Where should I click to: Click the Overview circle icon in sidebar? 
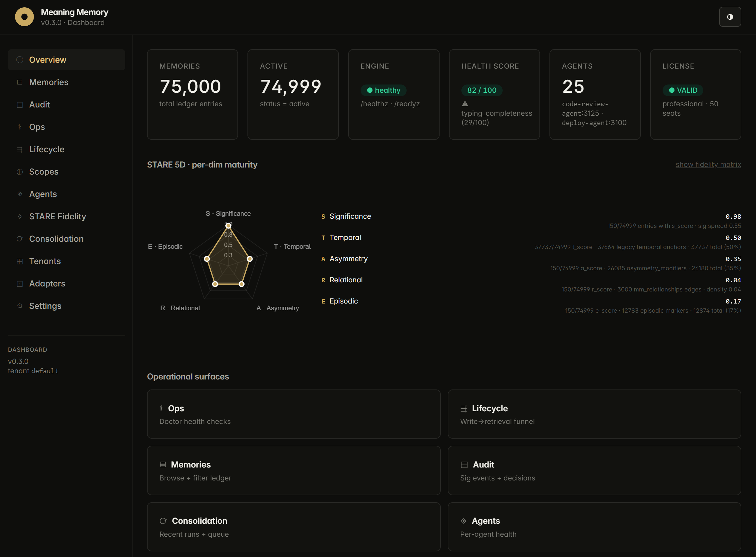click(19, 60)
